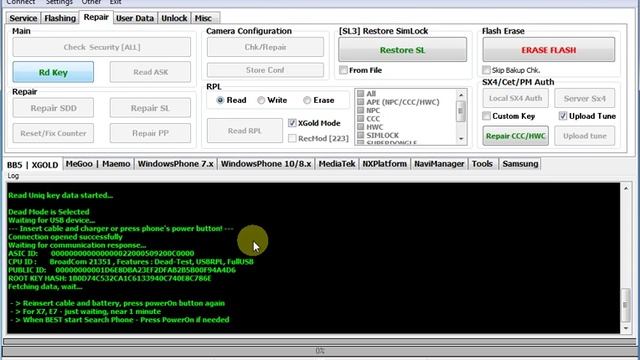
Task: Select the BB5 | XGOLD platform tab
Action: (x=33, y=165)
